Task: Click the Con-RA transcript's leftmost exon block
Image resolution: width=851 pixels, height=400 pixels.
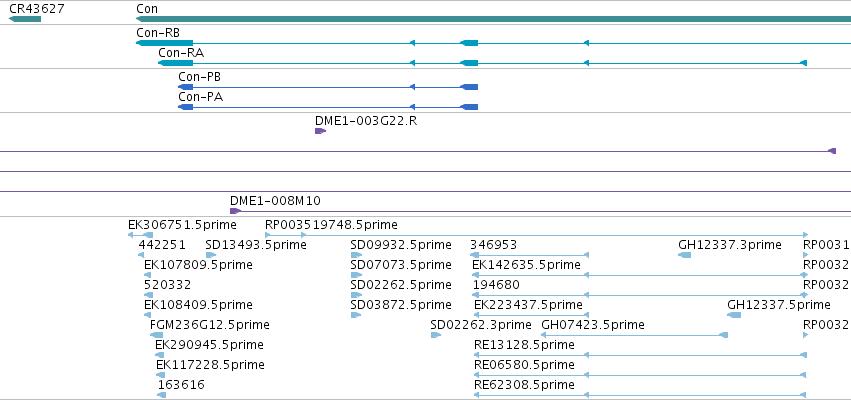Action: (x=175, y=63)
